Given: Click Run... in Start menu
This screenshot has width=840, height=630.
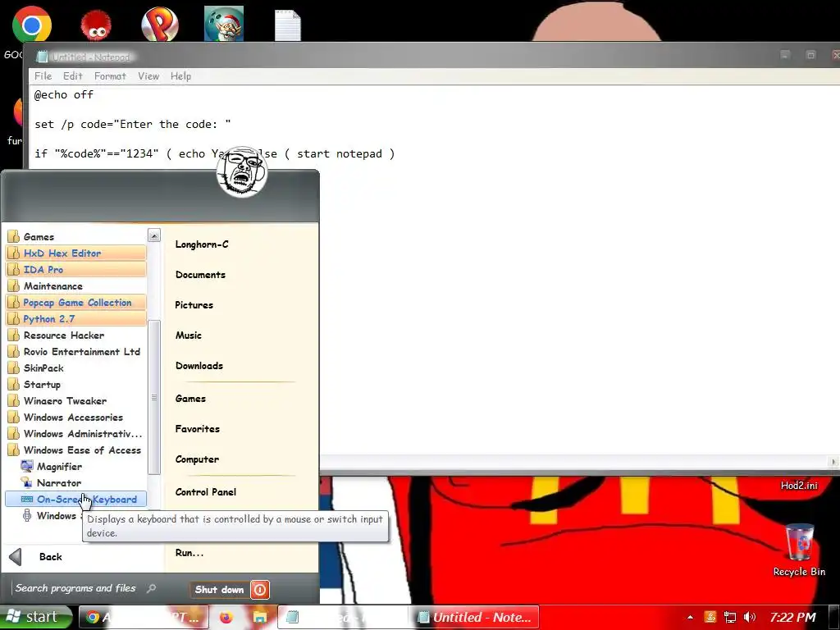Looking at the screenshot, I should (189, 553).
